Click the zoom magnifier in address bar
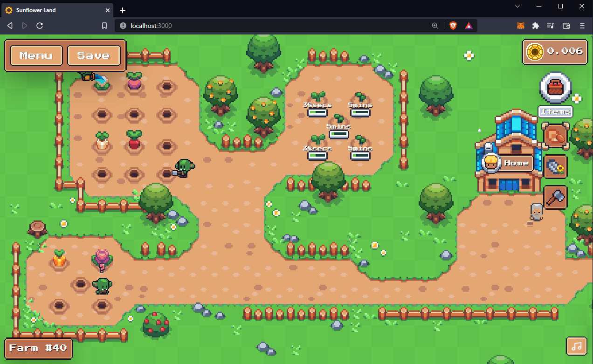 pos(434,26)
